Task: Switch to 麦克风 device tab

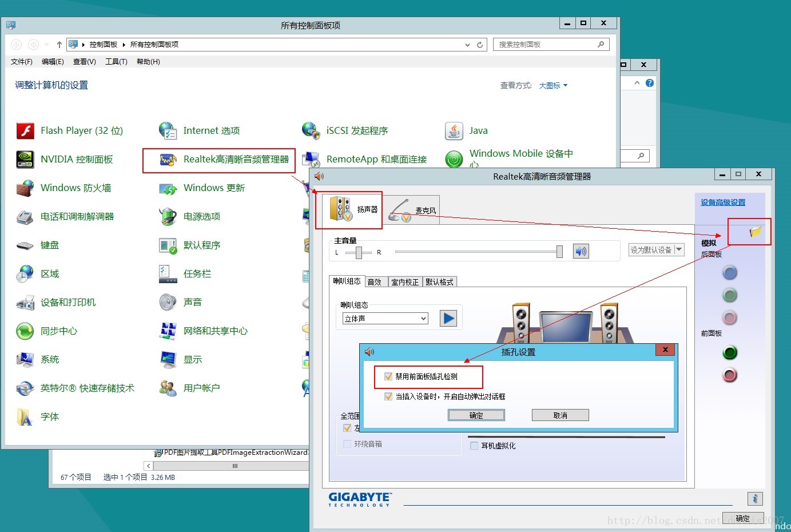Action: [x=411, y=211]
